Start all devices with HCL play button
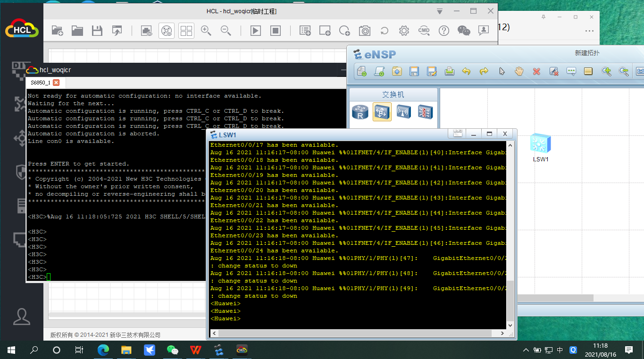Viewport: 644px width, 359px height. click(x=256, y=31)
